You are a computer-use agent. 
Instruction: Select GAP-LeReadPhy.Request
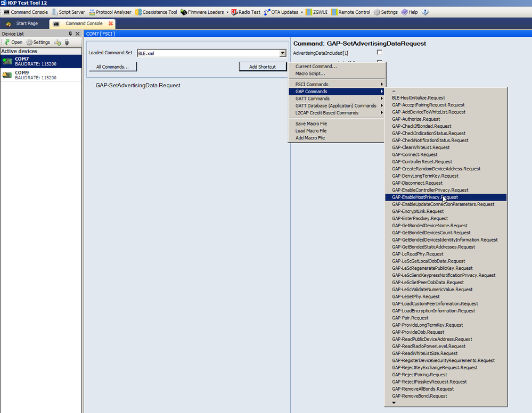pyautogui.click(x=446, y=254)
